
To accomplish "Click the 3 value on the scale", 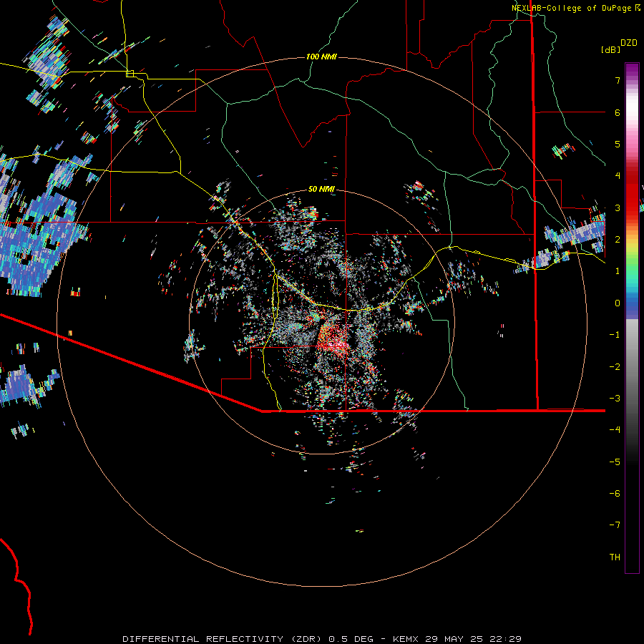I will (618, 208).
